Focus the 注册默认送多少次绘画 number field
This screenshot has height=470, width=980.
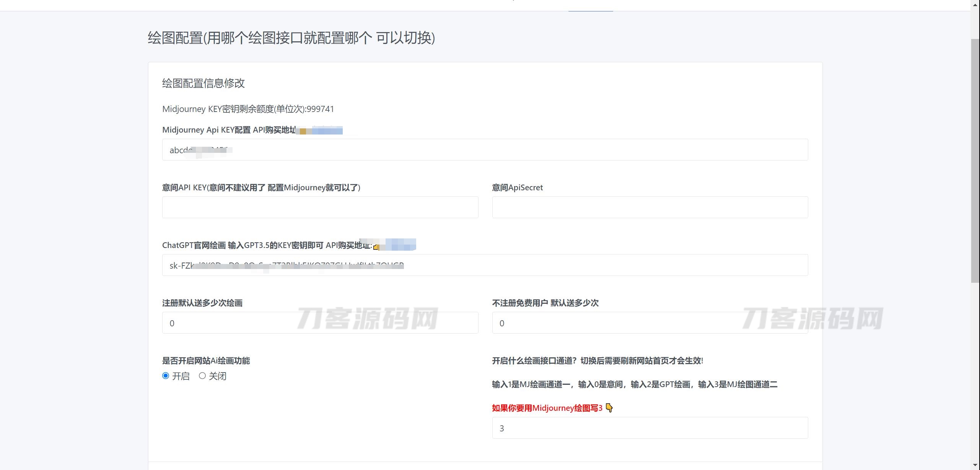coord(320,323)
